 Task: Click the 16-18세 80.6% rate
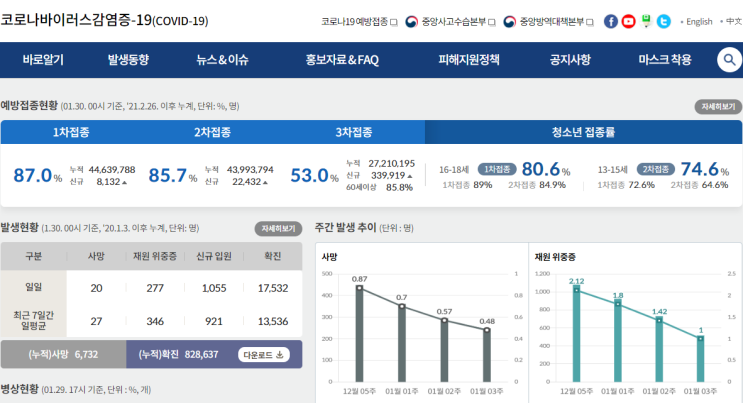(546, 169)
